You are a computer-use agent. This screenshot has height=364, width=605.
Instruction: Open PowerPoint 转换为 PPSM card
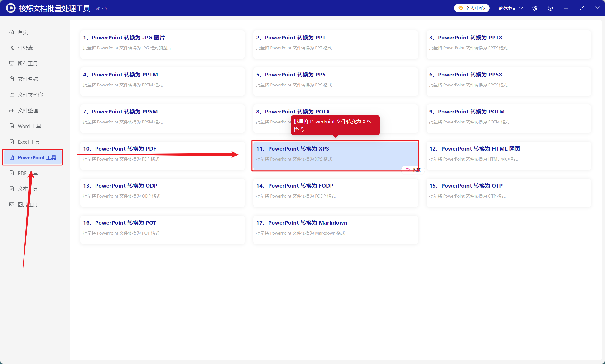(163, 119)
